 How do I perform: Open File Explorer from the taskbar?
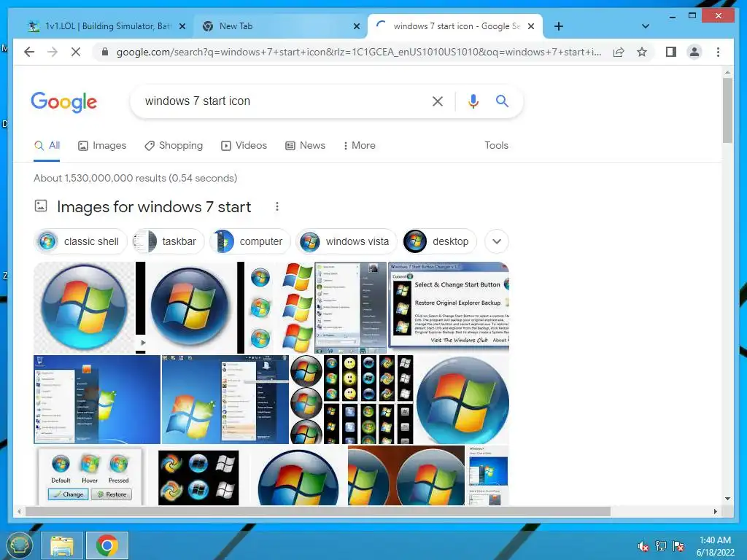tap(62, 545)
